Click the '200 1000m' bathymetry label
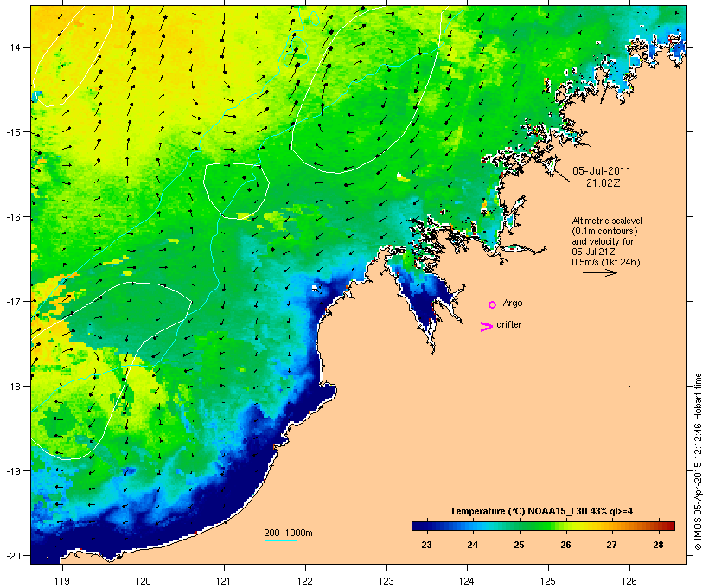This screenshot has width=709, height=588. (288, 533)
